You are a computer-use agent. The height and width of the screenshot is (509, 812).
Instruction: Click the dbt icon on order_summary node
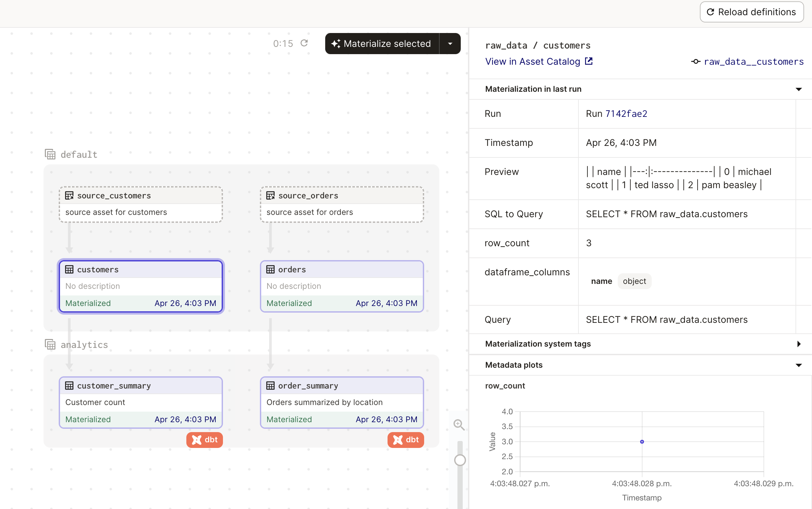tap(406, 440)
